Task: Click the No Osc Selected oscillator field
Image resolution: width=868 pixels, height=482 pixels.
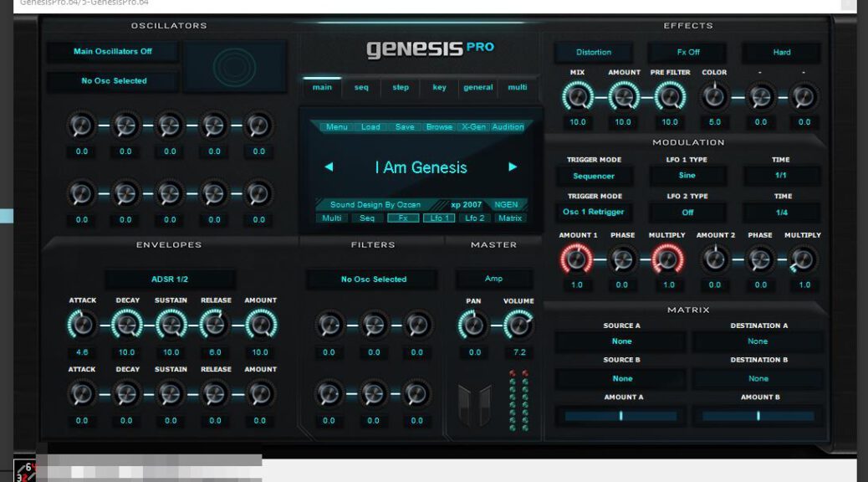Action: coord(114,81)
